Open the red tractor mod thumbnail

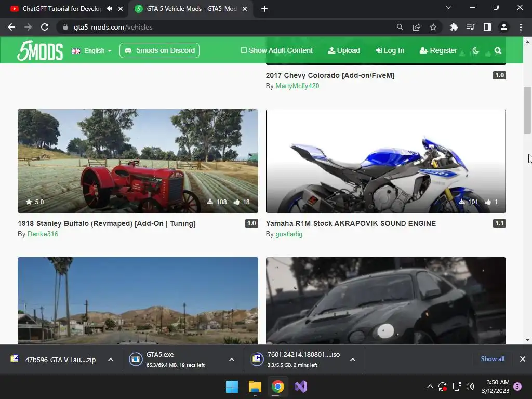click(x=138, y=161)
